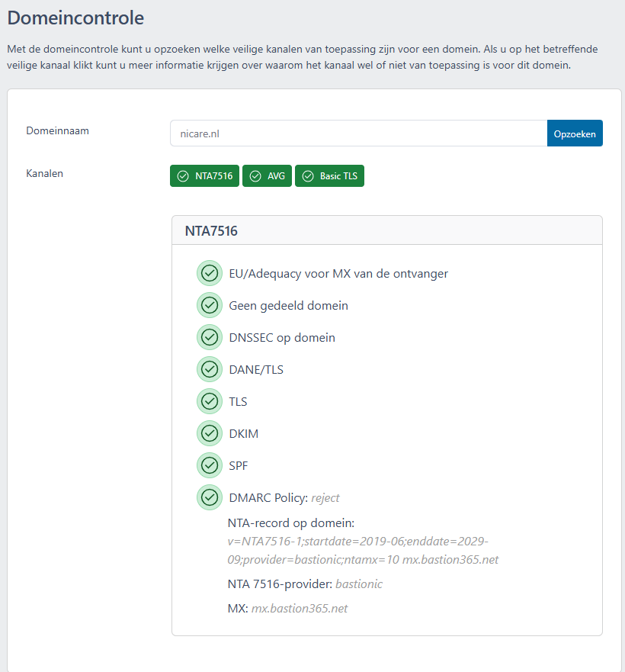Click the DMARC Policy reject text
This screenshot has width=625, height=672.
pos(325,498)
